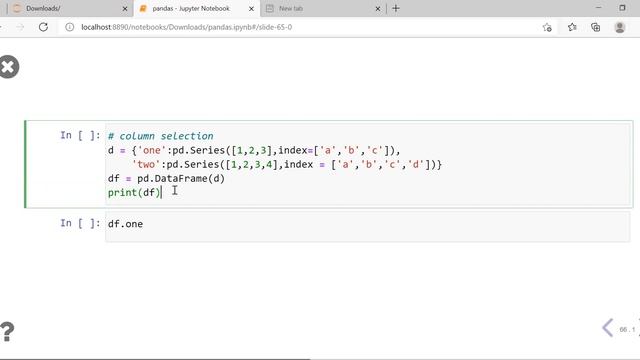Click the In [ ] prompt of first cell
Viewport: 640px width, 360px height.
point(80,135)
